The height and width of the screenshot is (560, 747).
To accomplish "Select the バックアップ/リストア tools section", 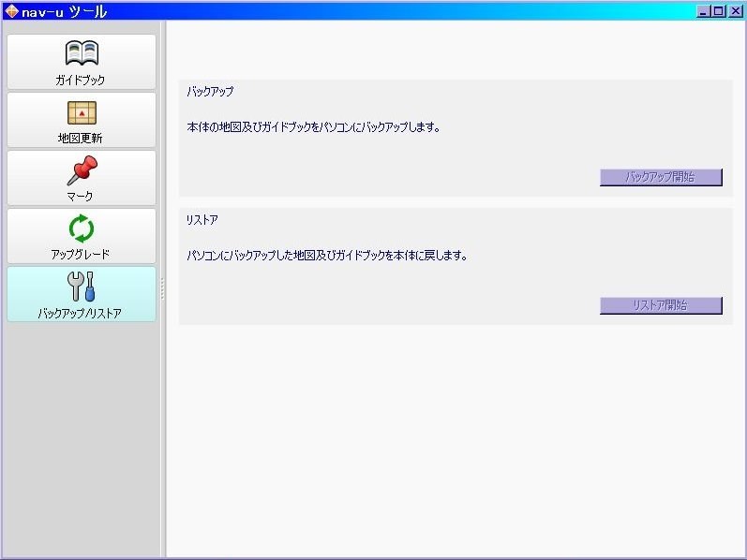I will click(x=82, y=294).
